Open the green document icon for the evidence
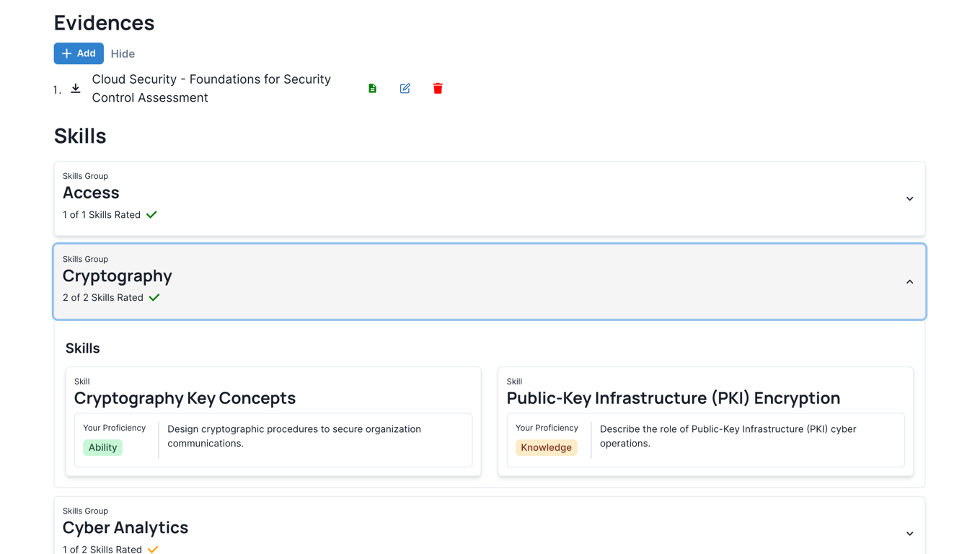Screen dimensions: 980x554 pyautogui.click(x=372, y=89)
